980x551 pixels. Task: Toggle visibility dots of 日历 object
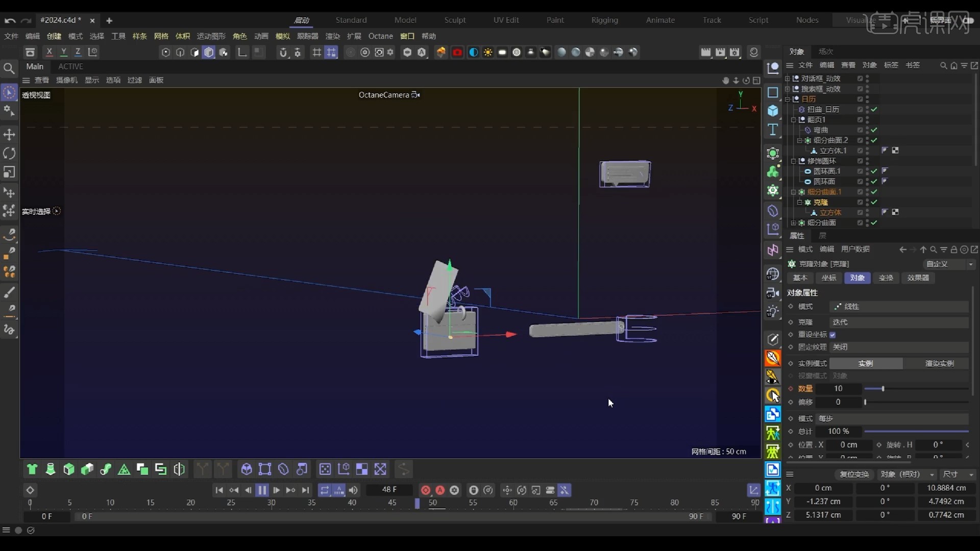pyautogui.click(x=867, y=99)
